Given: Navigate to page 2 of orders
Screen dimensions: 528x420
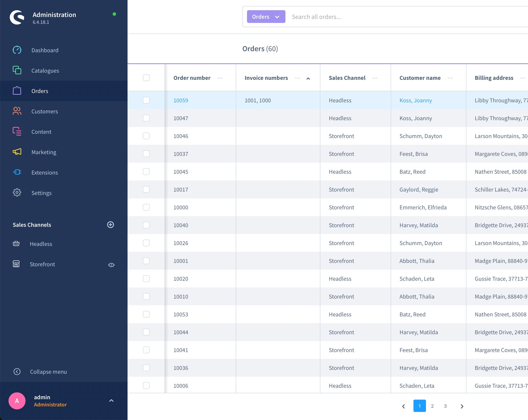Looking at the screenshot, I should 432,406.
